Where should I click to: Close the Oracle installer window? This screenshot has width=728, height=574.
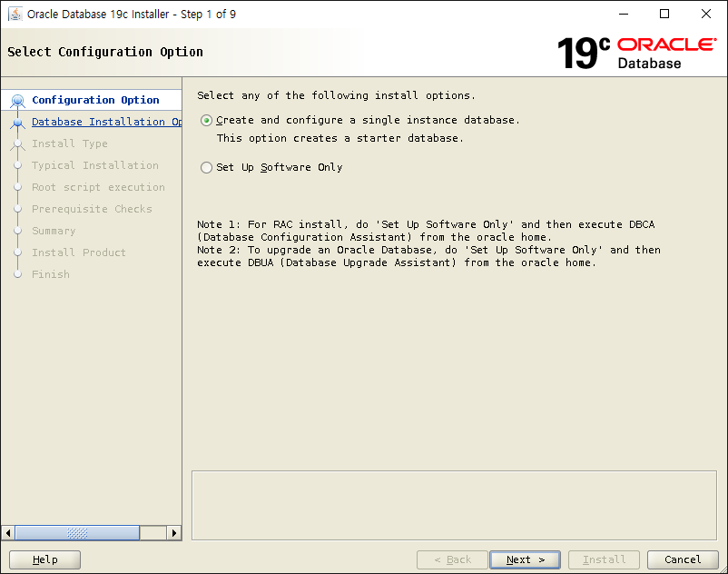click(705, 14)
